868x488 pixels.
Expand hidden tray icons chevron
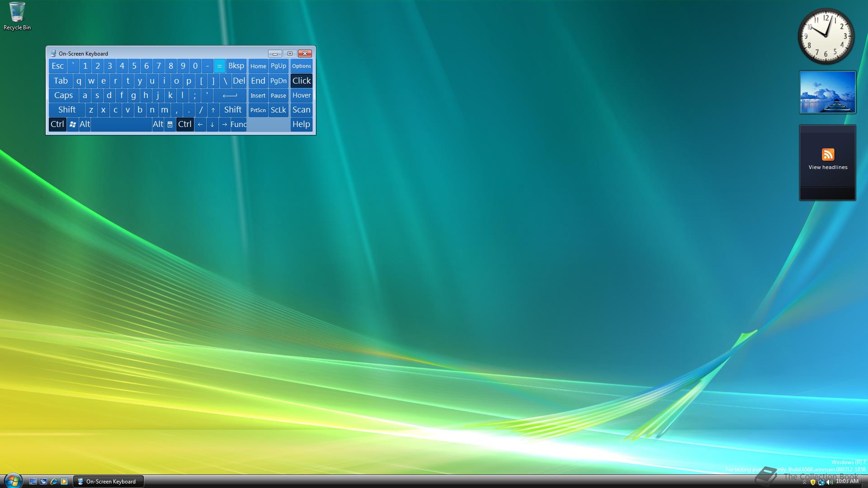[804, 482]
